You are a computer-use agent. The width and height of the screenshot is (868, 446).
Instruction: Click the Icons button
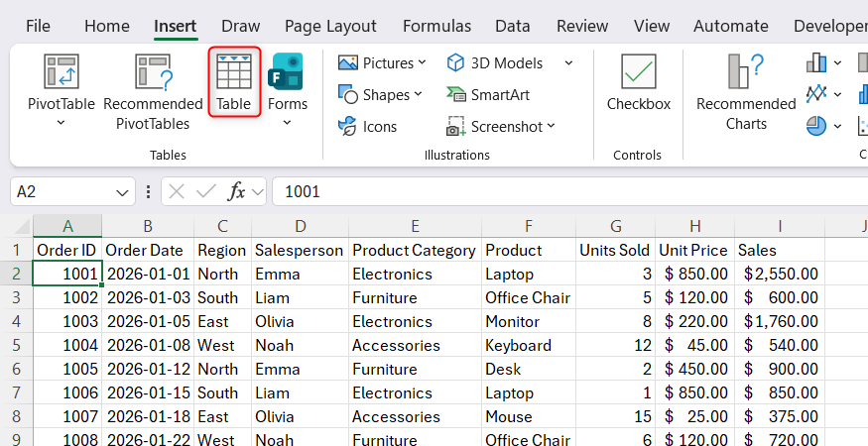point(368,127)
